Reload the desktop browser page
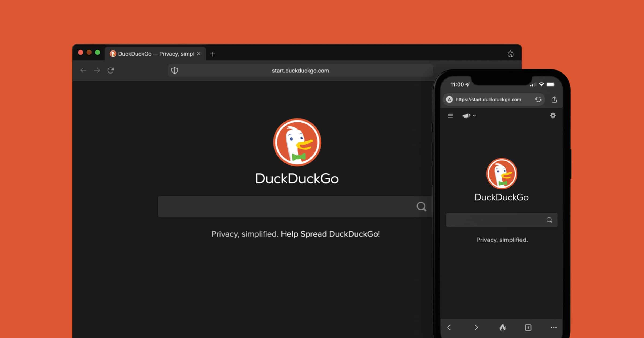 111,71
